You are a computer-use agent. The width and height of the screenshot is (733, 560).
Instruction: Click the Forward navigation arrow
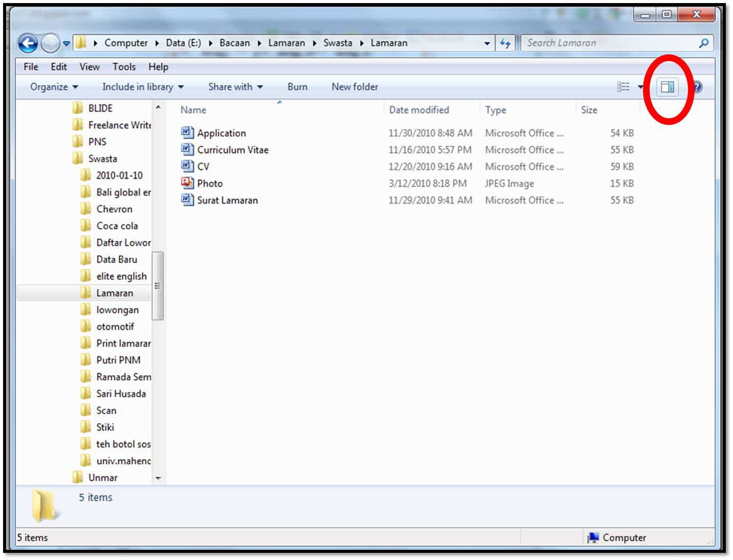click(50, 44)
